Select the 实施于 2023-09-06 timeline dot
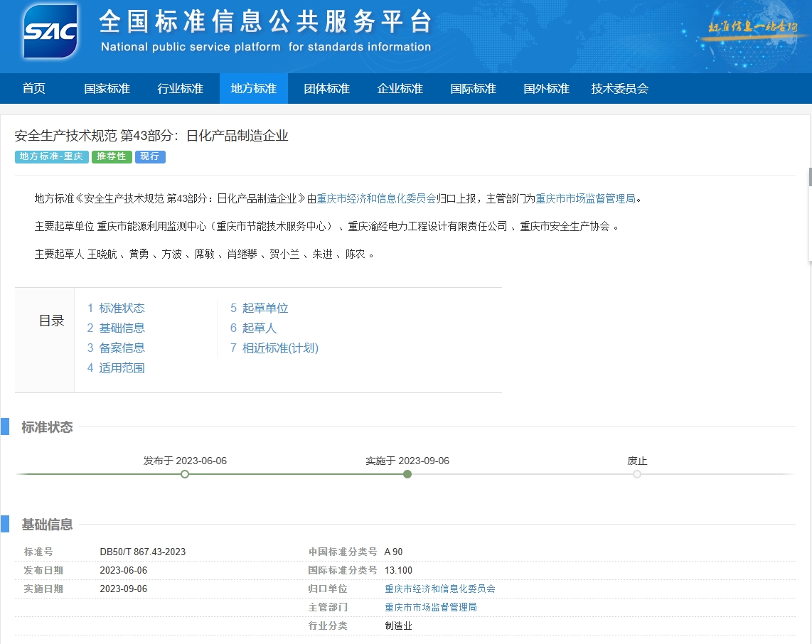The image size is (812, 644). (407, 473)
